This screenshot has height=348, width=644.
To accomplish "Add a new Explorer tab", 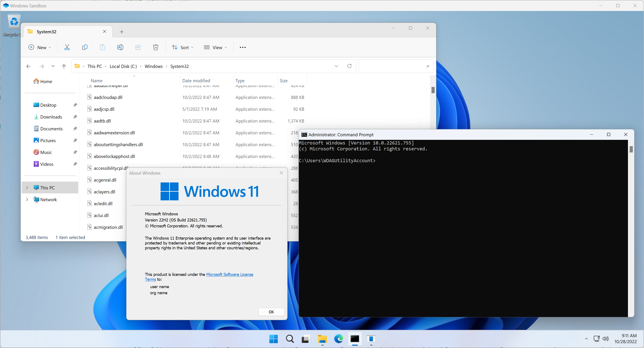I will click(x=122, y=32).
